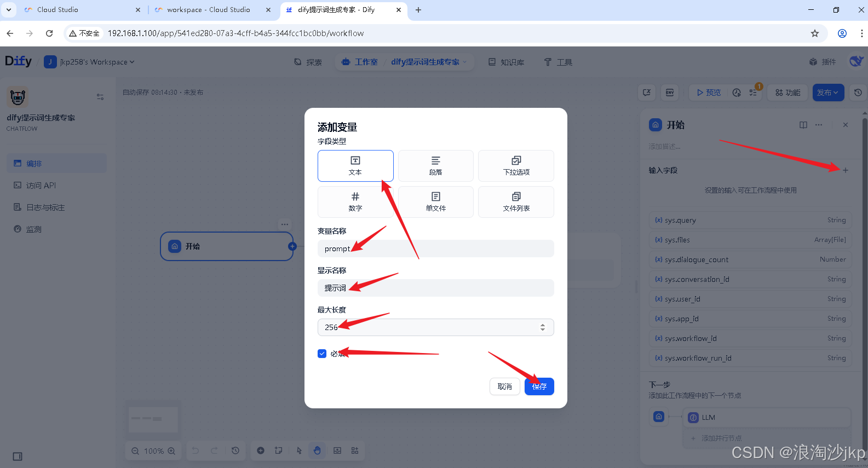Image resolution: width=868 pixels, height=468 pixels.
Task: Click the 取消 cancel button
Action: click(505, 386)
